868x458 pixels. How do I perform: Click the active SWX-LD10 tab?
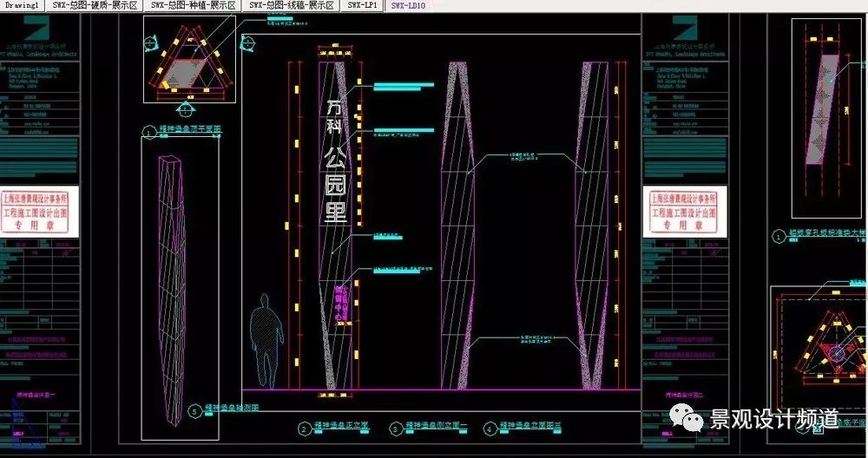click(408, 5)
